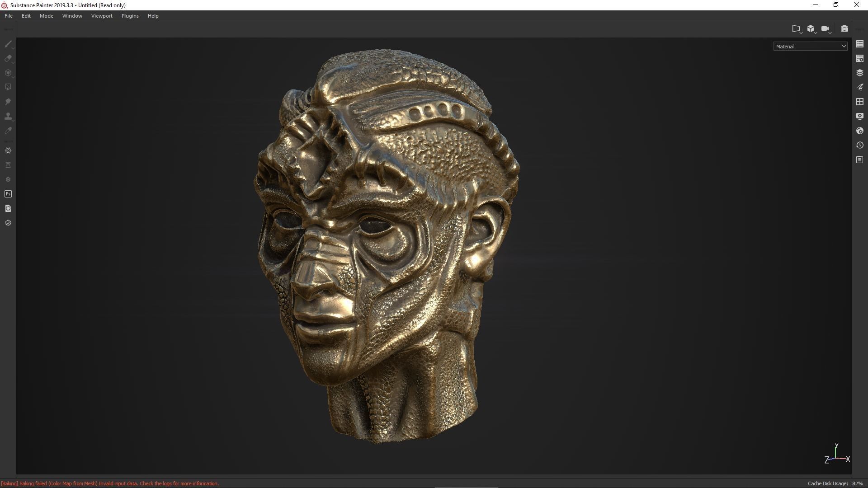
Task: Open 3D/2D viewport mode cube dropdown
Action: pos(811,29)
